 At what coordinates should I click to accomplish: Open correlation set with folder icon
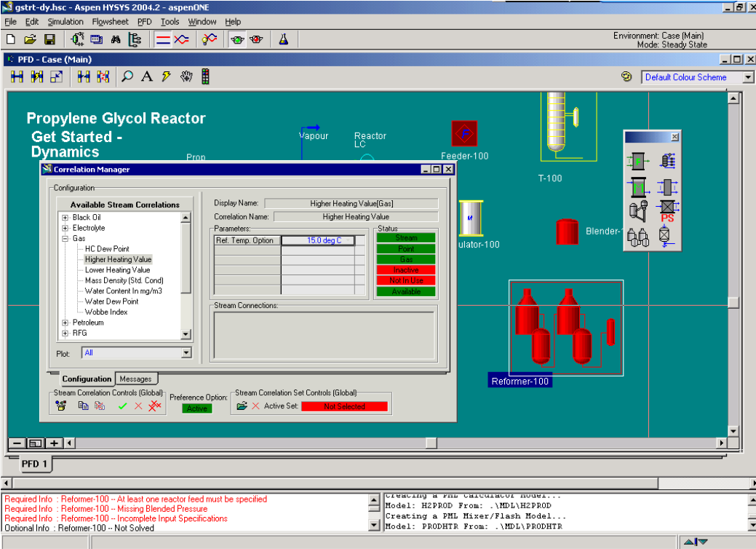242,406
